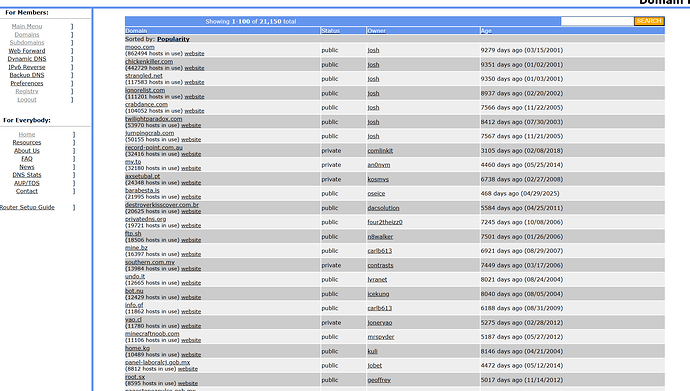This screenshot has width=690, height=391.
Task: Open the barabesta.is domain link
Action: coord(142,190)
